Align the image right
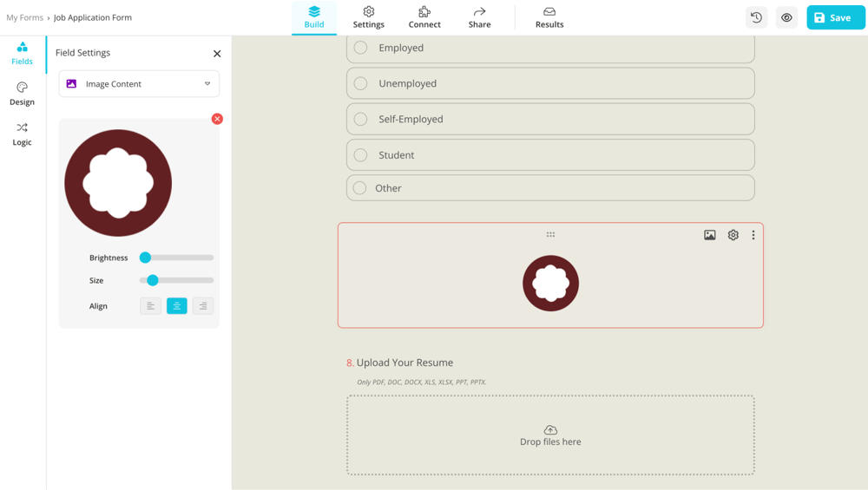Viewport: 868px width, 490px height. pos(203,306)
